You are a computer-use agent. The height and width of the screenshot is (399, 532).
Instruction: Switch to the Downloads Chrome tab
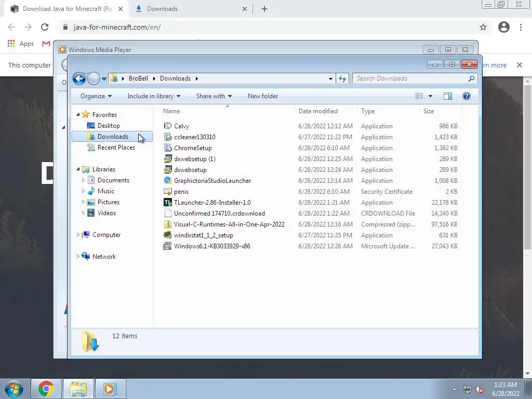[191, 9]
